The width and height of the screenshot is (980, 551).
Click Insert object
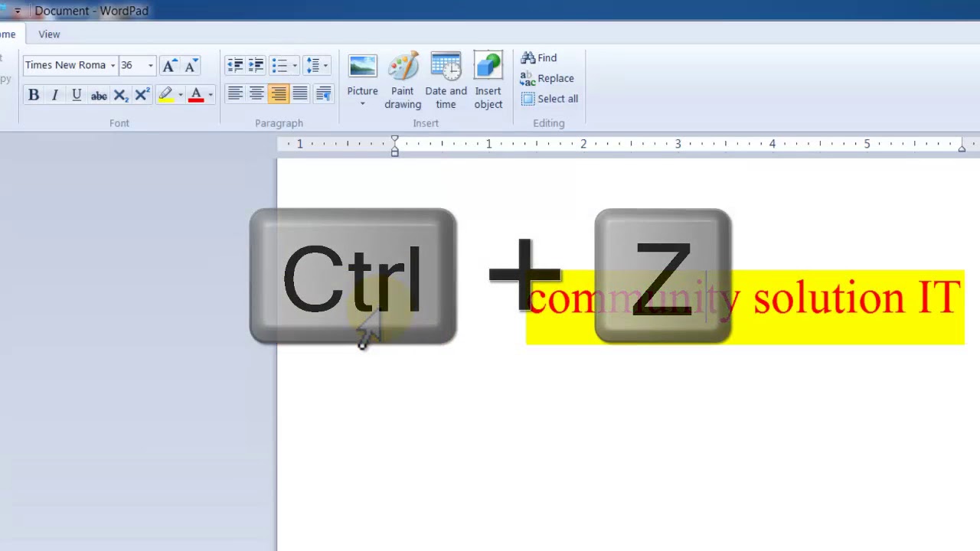point(488,81)
